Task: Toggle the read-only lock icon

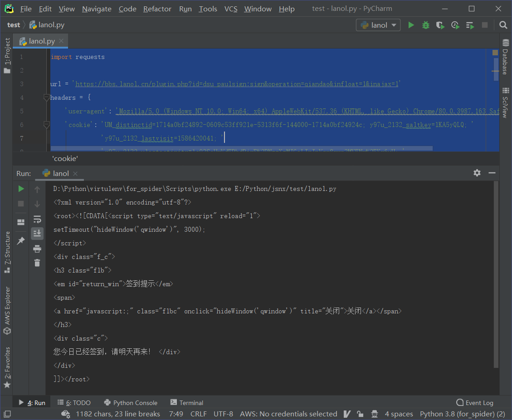Action: coord(360,414)
